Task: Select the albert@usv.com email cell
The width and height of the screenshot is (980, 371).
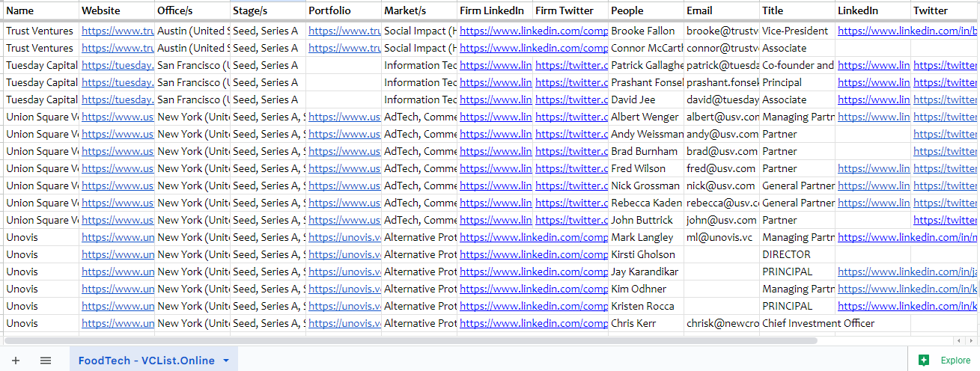Action: tap(722, 117)
